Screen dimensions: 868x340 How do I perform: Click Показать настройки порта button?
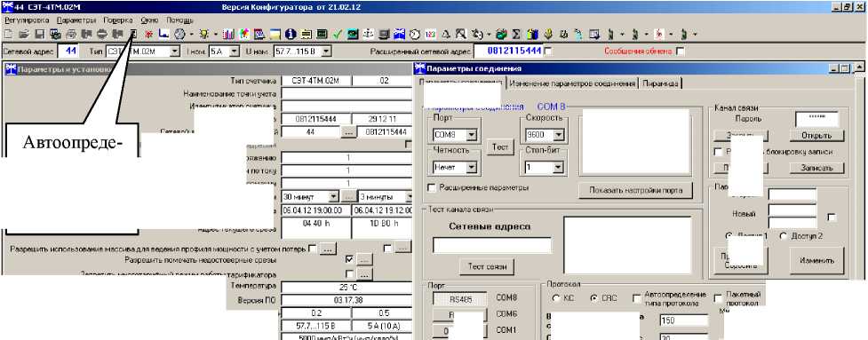coord(635,190)
